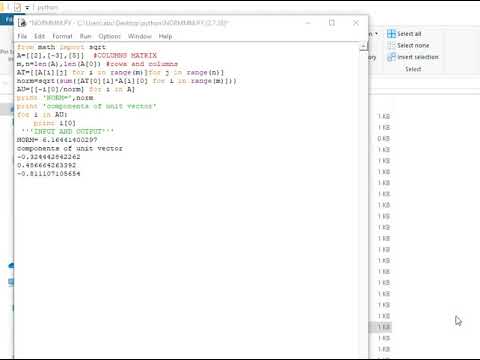Click the output line 'NORM= 6.16441400297'
This screenshot has height=360, width=480.
(57, 140)
